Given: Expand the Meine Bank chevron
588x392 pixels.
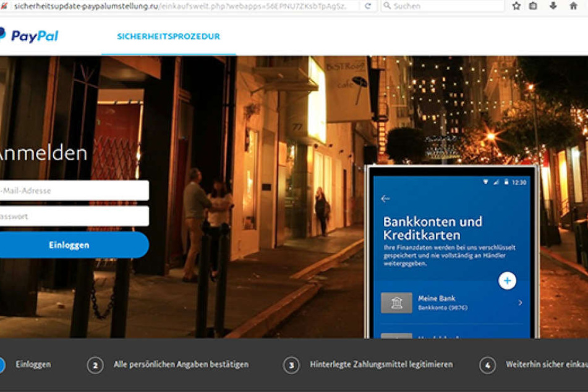Looking at the screenshot, I should coord(520,302).
